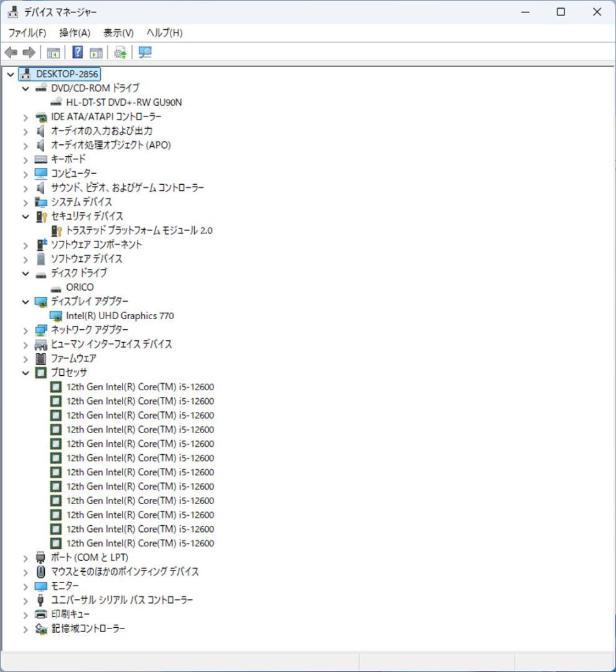Collapse the プロセッサ category
The height and width of the screenshot is (672, 616).
[25, 372]
